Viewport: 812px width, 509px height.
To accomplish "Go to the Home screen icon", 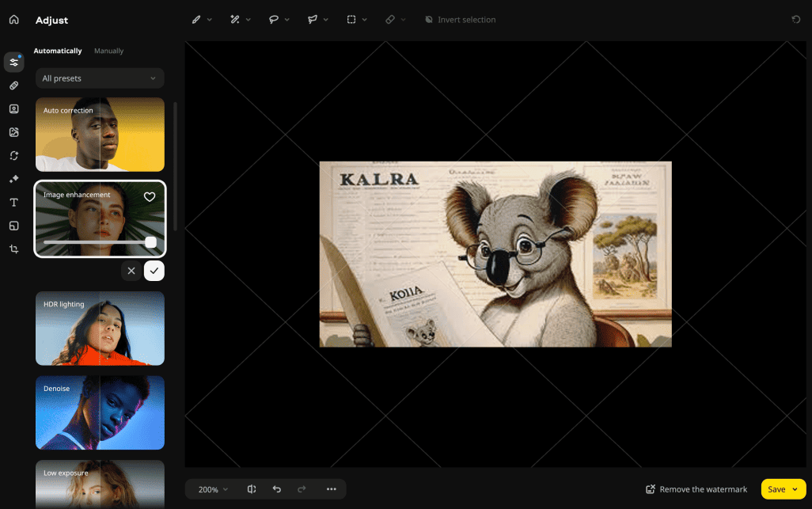I will point(13,20).
